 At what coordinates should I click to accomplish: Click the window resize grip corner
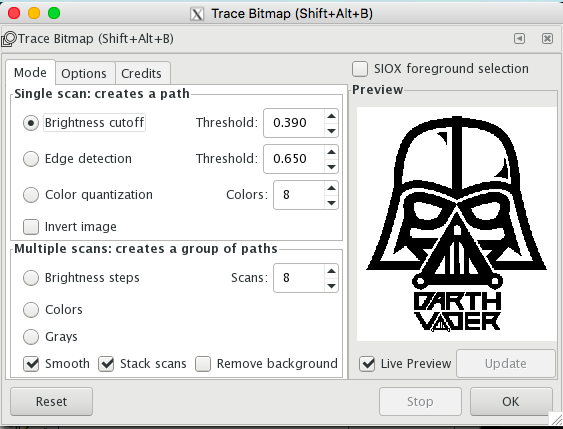click(557, 419)
